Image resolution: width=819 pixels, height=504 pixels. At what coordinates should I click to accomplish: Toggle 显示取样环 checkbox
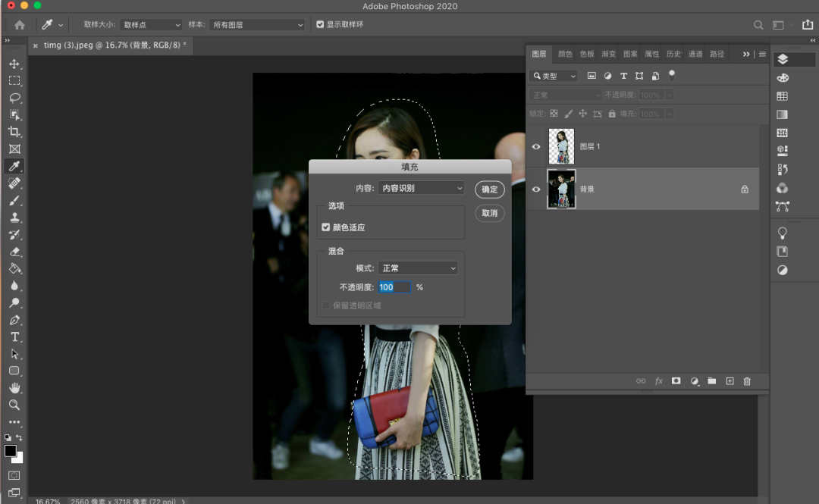pos(320,24)
